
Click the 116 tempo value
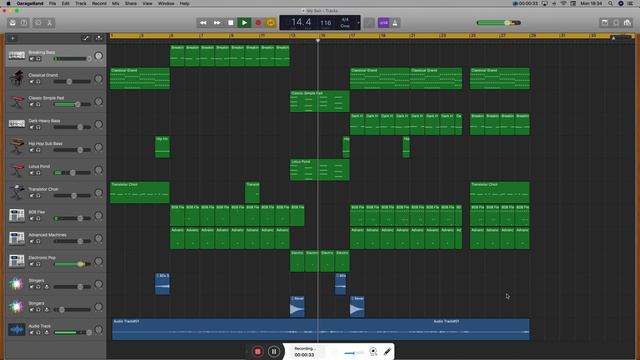tap(325, 23)
